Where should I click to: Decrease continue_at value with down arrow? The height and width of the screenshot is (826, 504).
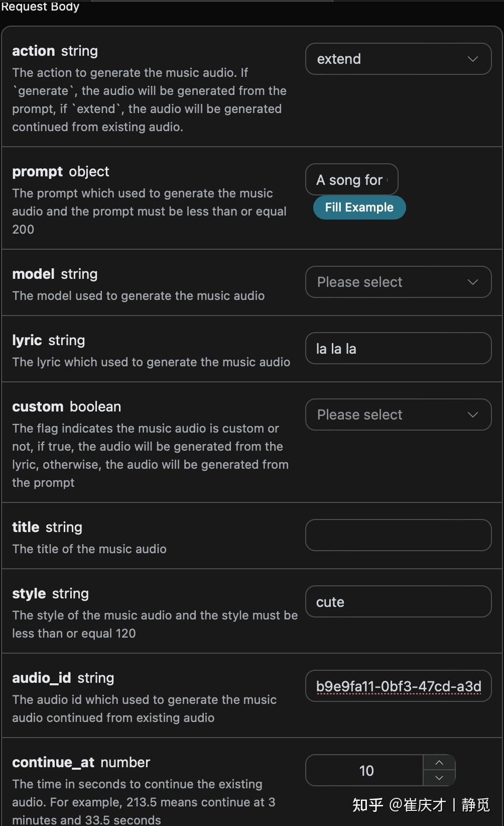[x=439, y=778]
